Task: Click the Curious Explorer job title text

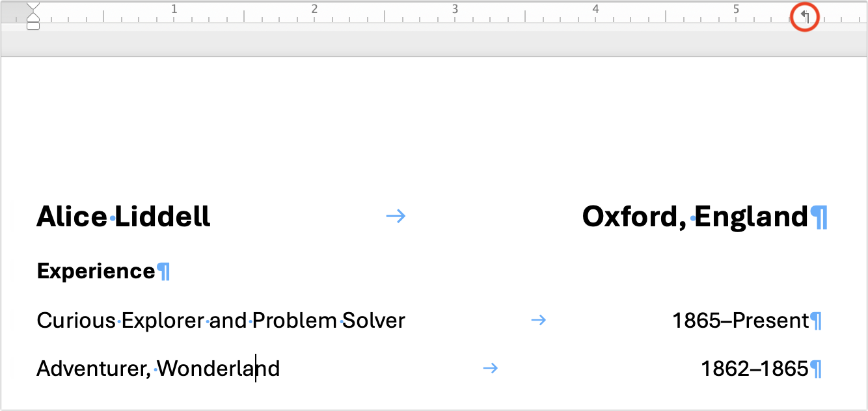Action: tap(220, 320)
